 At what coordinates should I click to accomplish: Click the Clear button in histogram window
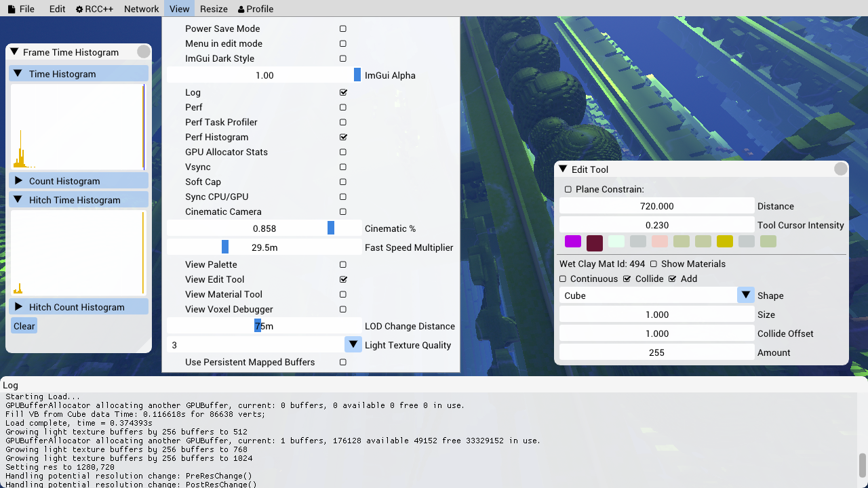pos(24,326)
